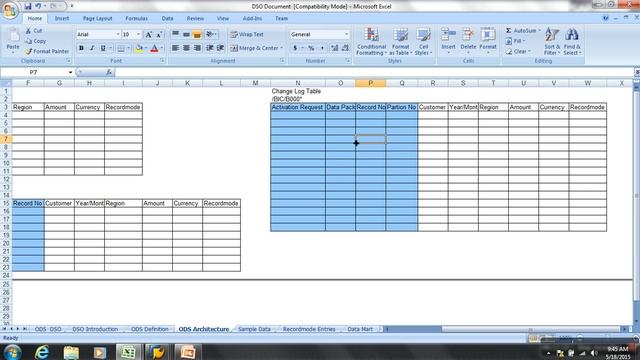The image size is (640, 360).
Task: Open Conditional Formatting
Action: (371, 42)
